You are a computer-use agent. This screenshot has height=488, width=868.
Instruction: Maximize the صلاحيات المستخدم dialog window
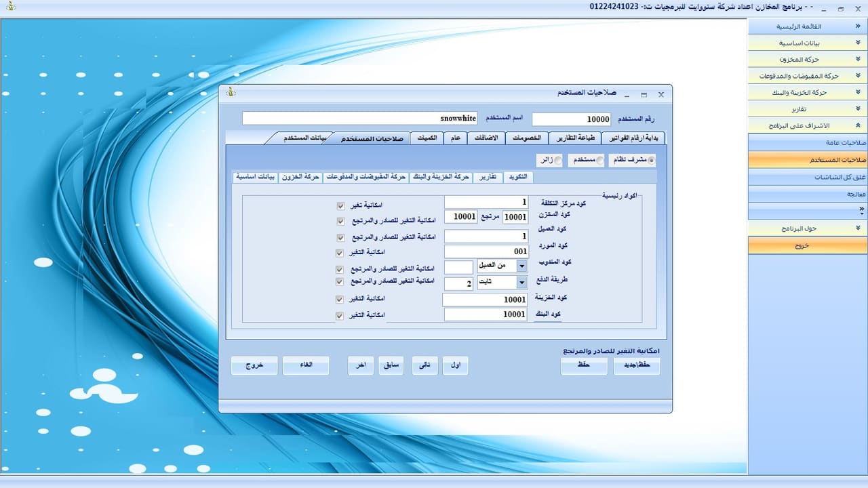click(x=644, y=94)
